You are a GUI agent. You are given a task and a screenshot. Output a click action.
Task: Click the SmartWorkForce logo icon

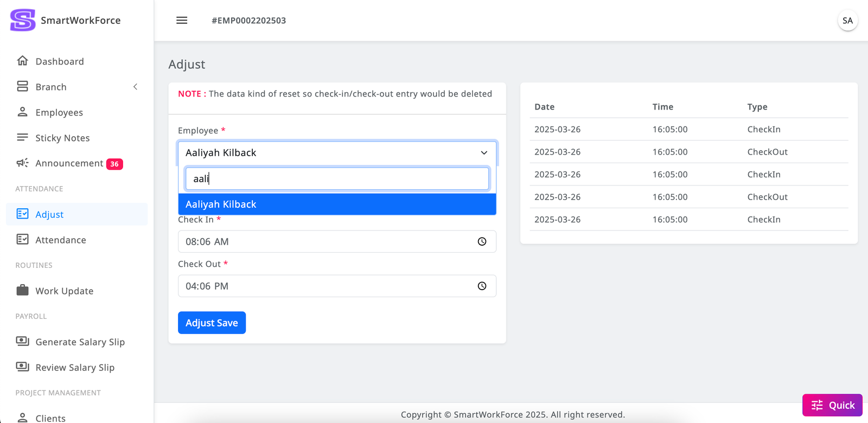(23, 20)
